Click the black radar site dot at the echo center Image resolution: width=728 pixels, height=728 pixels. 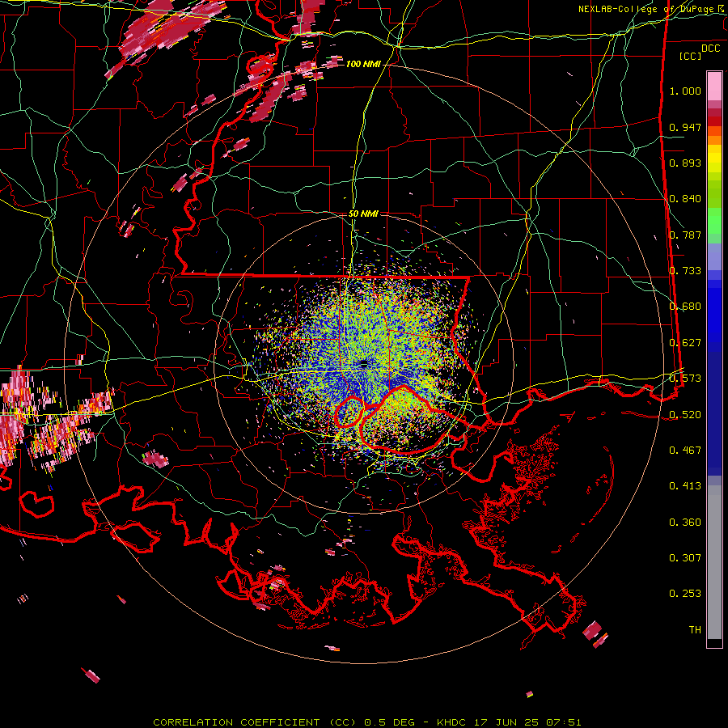pos(364,365)
